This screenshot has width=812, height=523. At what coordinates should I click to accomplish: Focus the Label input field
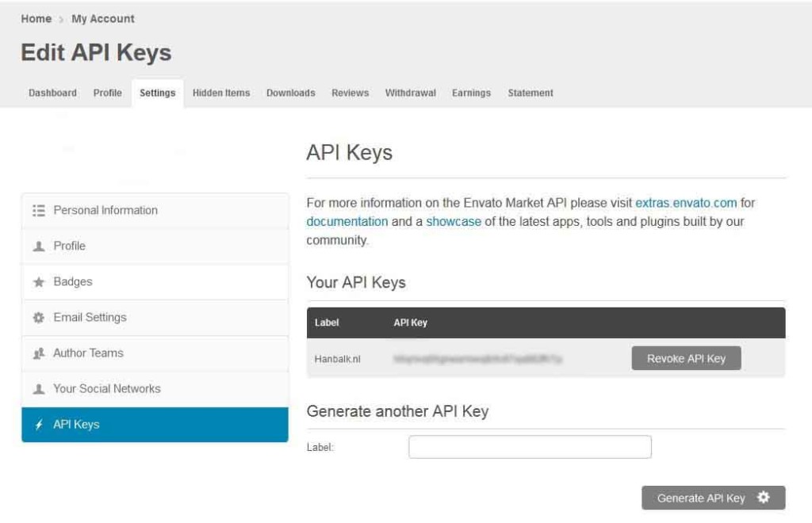point(530,447)
